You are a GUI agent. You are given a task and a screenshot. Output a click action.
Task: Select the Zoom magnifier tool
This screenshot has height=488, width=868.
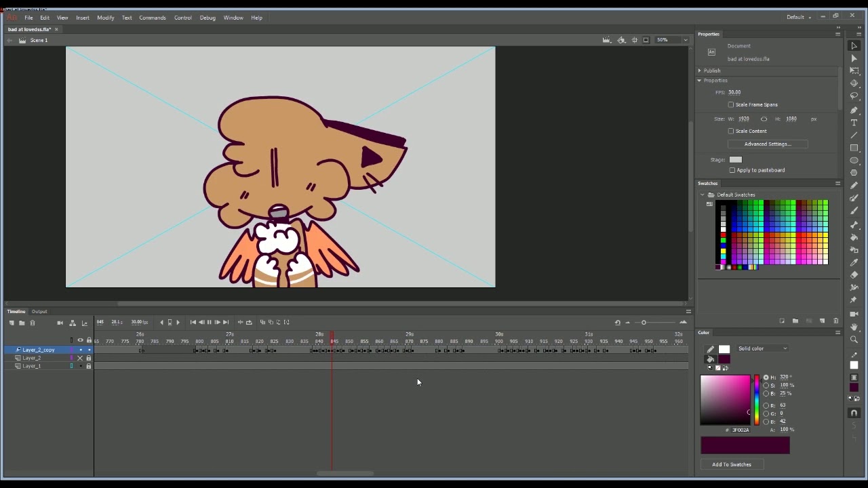854,339
